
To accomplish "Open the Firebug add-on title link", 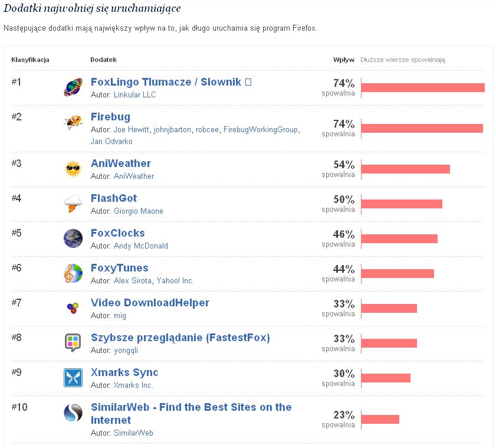I will pyautogui.click(x=110, y=117).
